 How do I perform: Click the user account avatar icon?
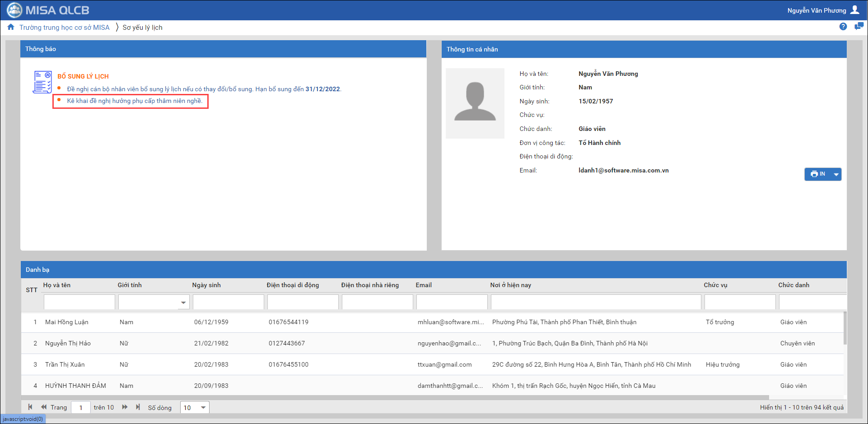point(854,10)
